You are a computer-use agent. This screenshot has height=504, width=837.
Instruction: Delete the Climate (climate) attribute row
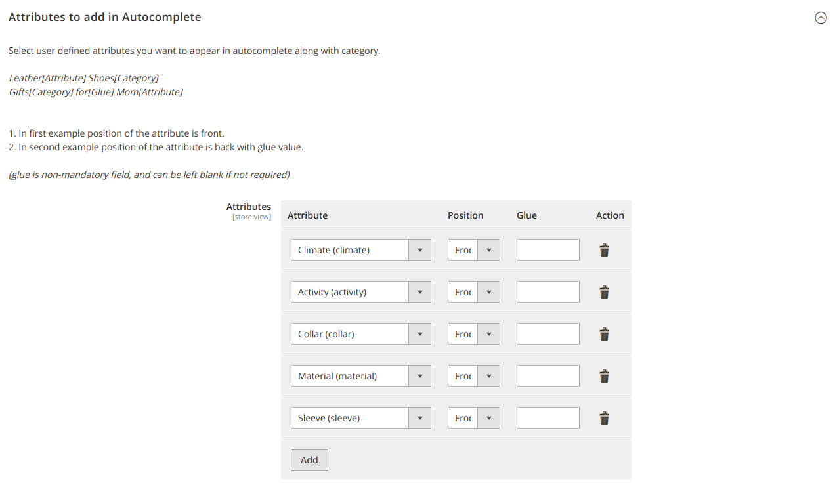[x=603, y=249]
